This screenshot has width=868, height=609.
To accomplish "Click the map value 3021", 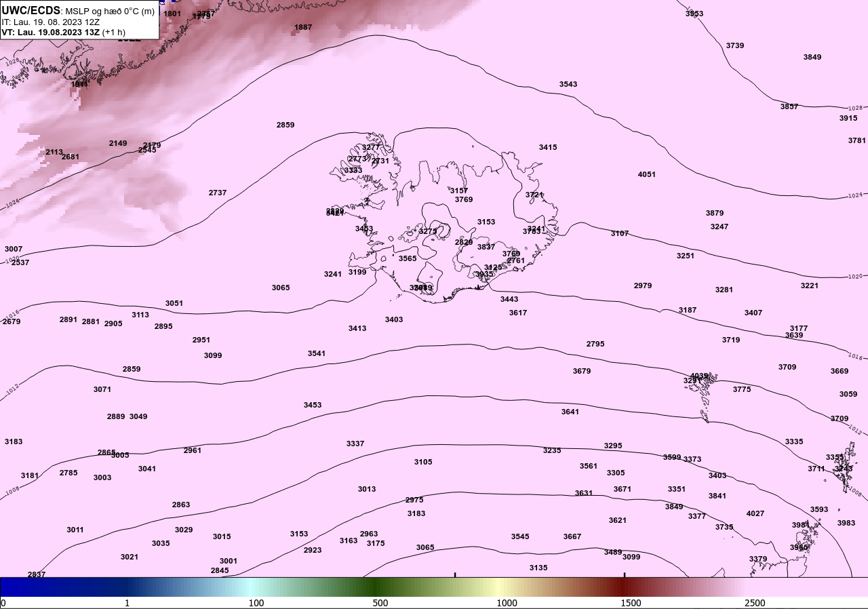I will point(130,557).
